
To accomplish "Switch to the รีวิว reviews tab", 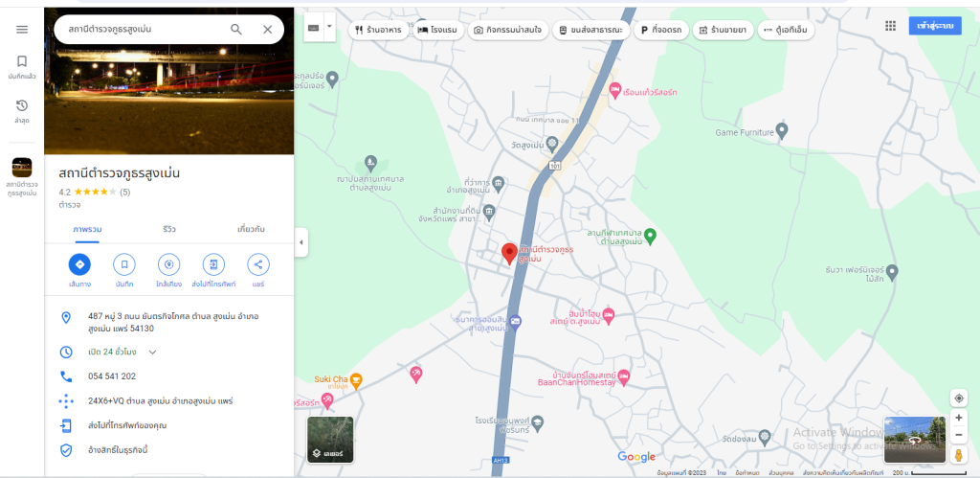I will pos(168,230).
